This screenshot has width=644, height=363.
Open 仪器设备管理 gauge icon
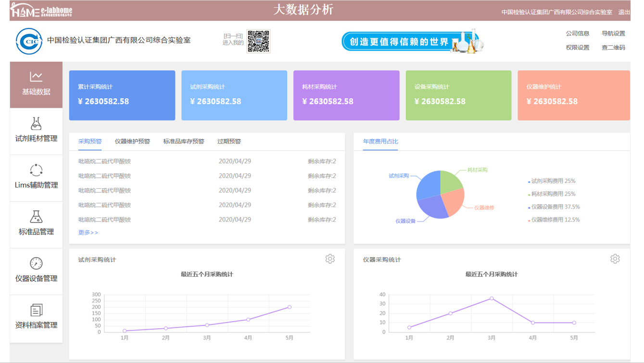36,263
